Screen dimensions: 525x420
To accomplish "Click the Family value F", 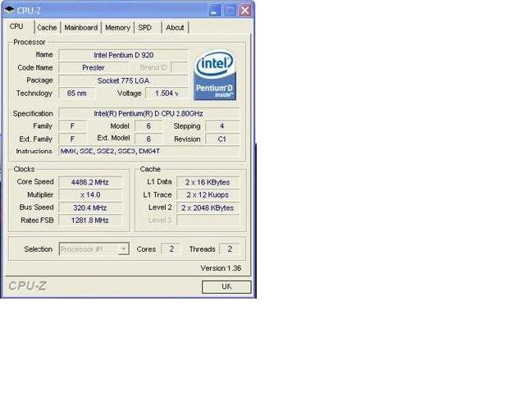I will pos(72,126).
